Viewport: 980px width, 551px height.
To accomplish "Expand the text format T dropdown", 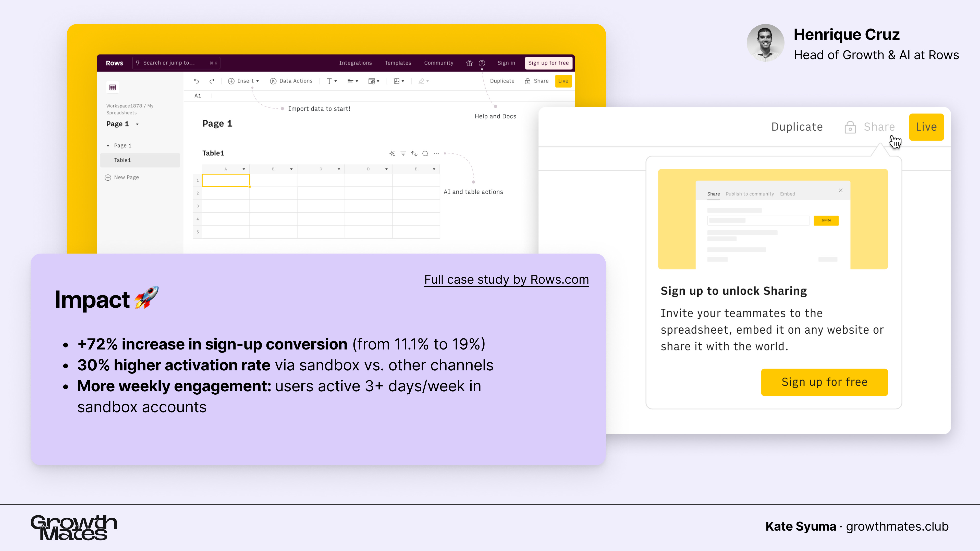I will [x=332, y=81].
